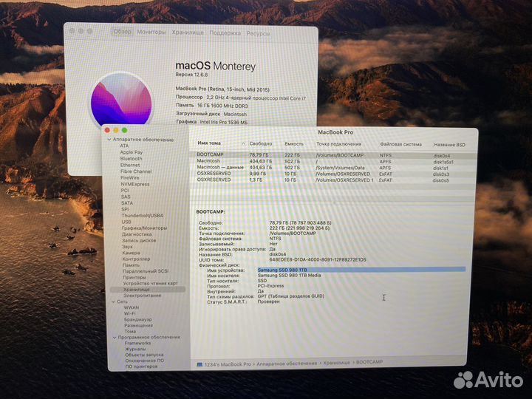Collapse the Сеть section in sidebar
Screen dimensions: 532x399
click(x=113, y=301)
